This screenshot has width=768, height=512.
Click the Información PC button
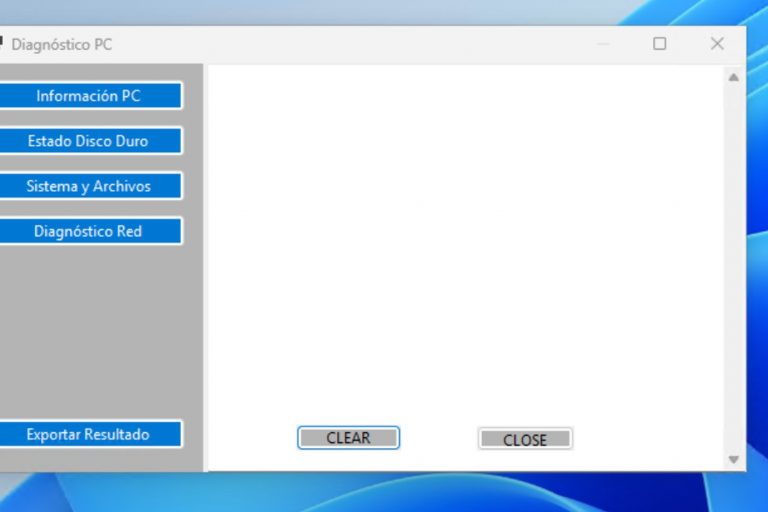pyautogui.click(x=89, y=96)
